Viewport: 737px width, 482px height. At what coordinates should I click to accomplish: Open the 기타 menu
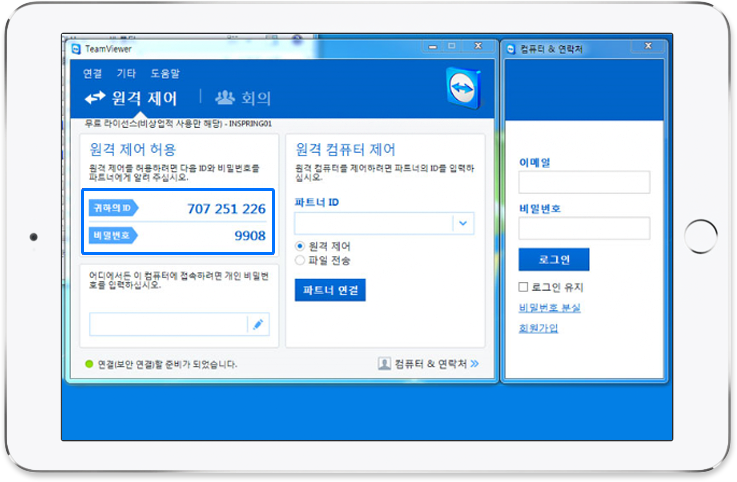[x=126, y=73]
